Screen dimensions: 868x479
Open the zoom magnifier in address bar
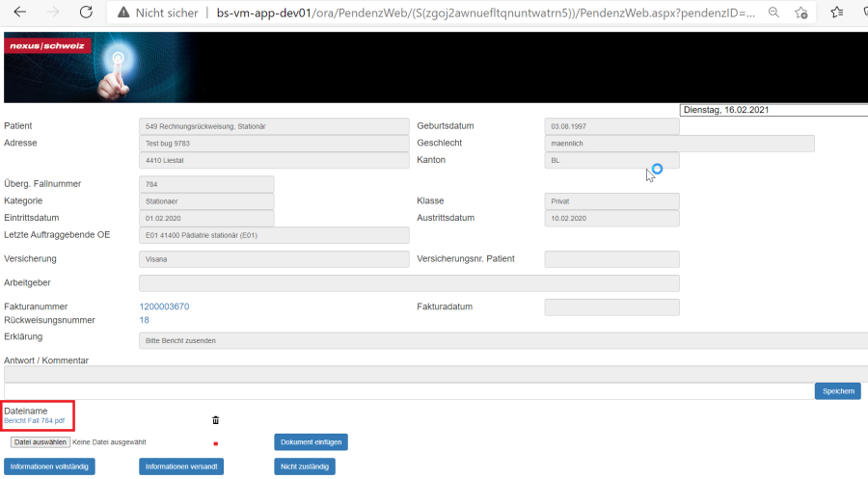click(x=773, y=13)
